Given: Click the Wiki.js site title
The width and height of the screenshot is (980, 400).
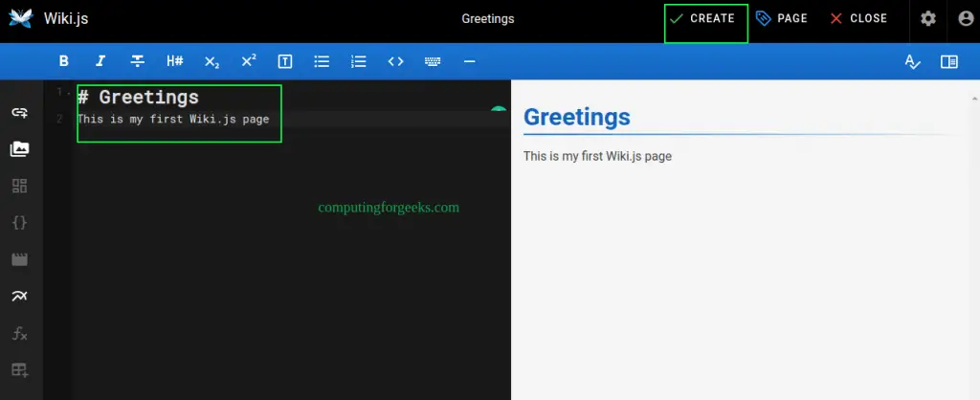Looking at the screenshot, I should pyautogui.click(x=66, y=19).
